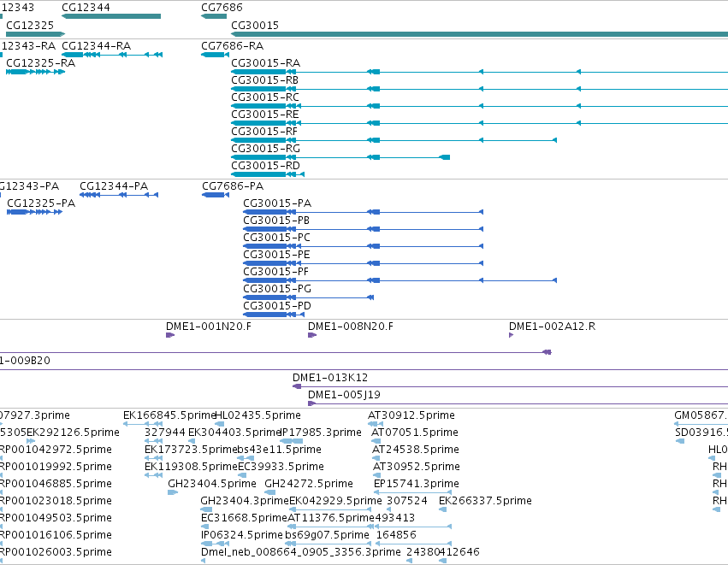Click EST EP15741.3prime
This screenshot has width=728, height=565.
417,484
